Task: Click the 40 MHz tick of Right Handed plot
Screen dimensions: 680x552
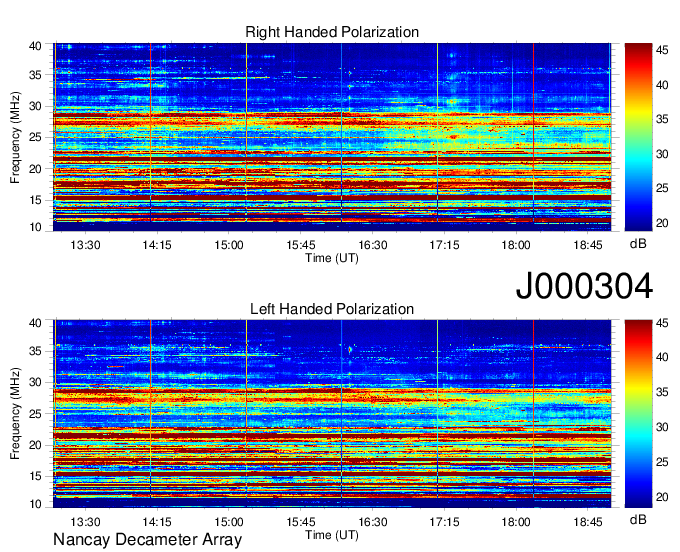Action: pos(36,46)
